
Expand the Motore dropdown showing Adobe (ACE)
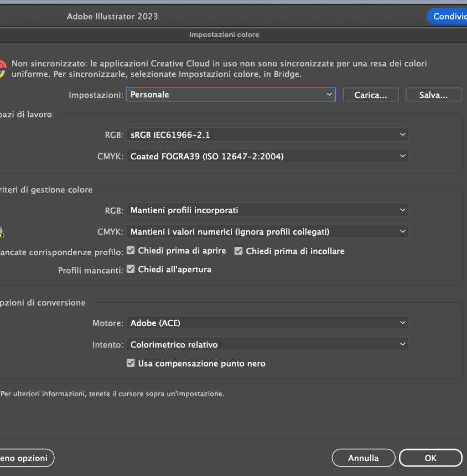[x=267, y=323]
